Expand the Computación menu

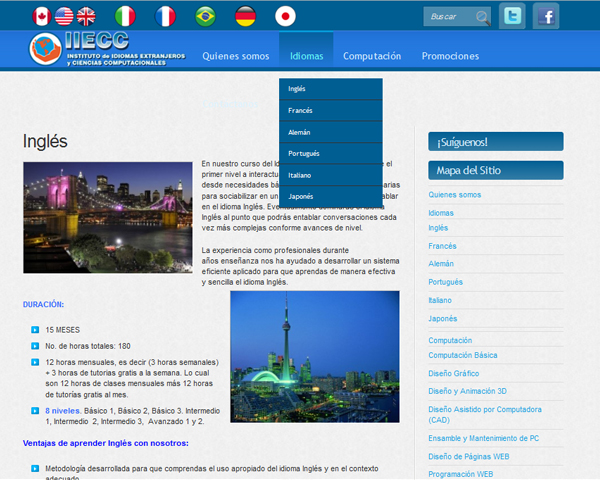tap(372, 56)
